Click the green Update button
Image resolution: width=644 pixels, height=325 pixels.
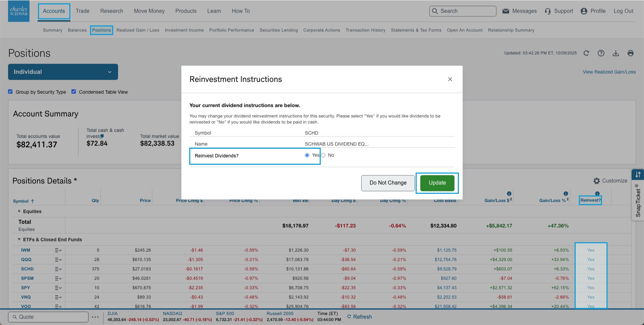437,183
